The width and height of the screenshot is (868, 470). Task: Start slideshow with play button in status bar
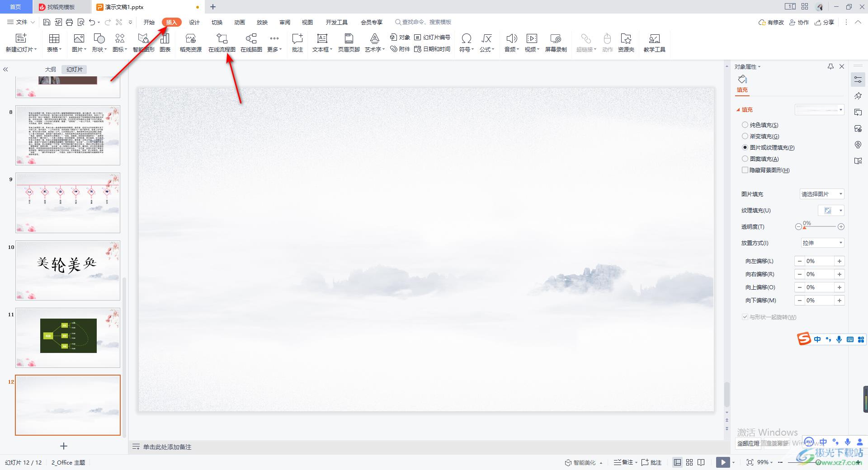(723, 462)
